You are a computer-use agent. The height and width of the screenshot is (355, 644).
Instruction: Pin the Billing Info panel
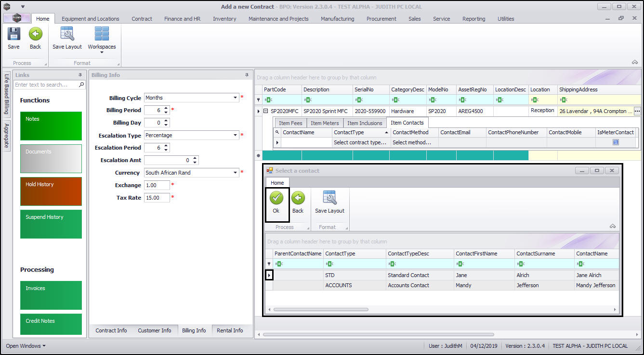click(x=247, y=75)
